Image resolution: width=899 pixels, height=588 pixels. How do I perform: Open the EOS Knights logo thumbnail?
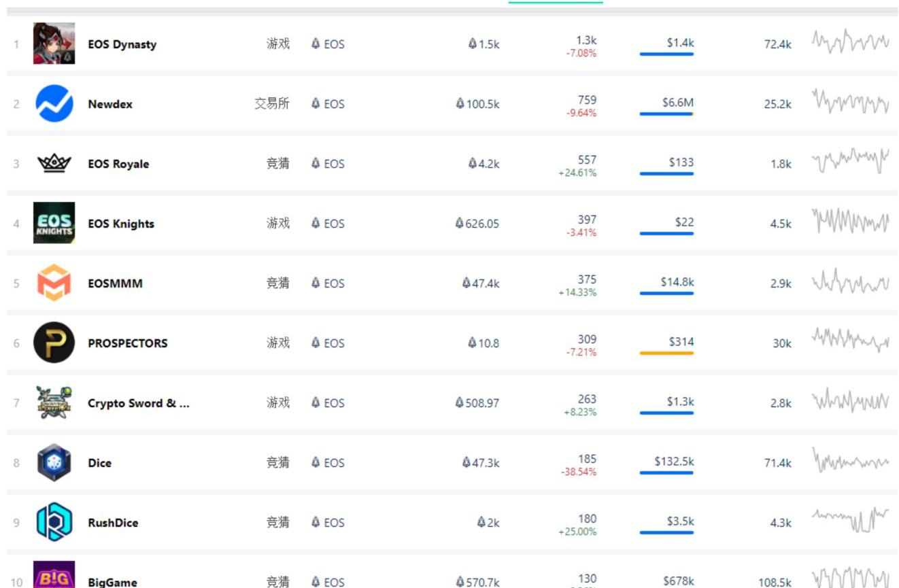pyautogui.click(x=54, y=223)
